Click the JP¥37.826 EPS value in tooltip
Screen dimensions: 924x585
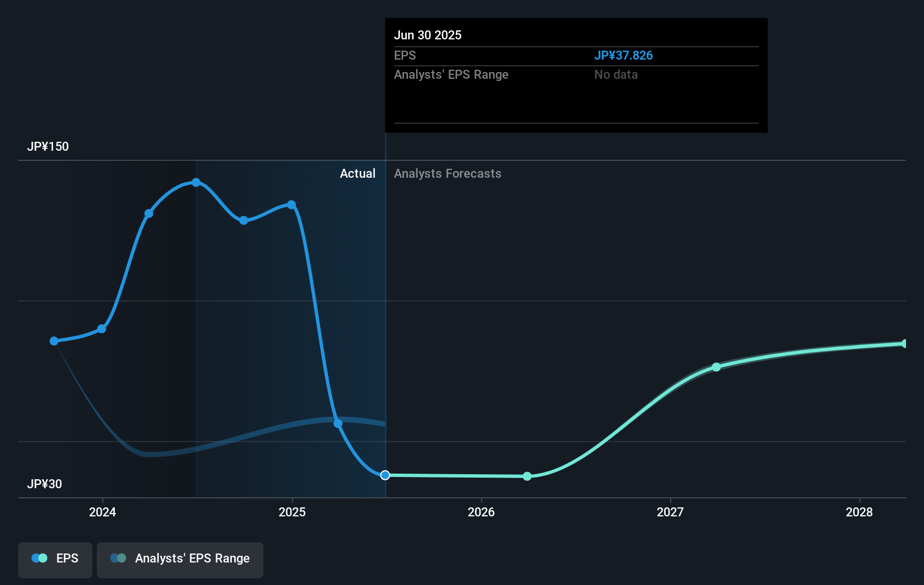624,55
